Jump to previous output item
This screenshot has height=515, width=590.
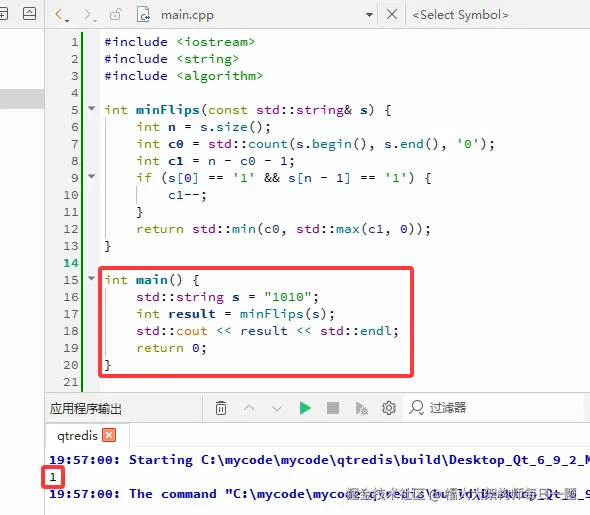[x=249, y=408]
